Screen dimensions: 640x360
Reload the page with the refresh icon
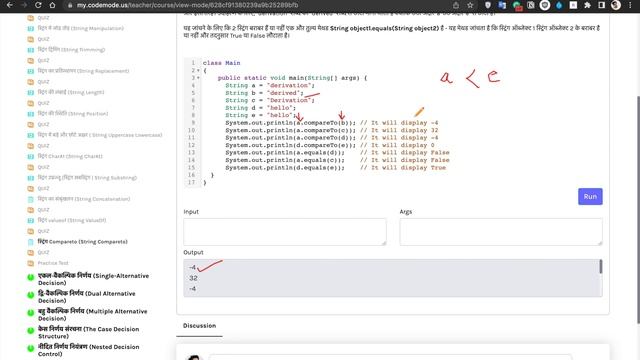click(x=38, y=5)
